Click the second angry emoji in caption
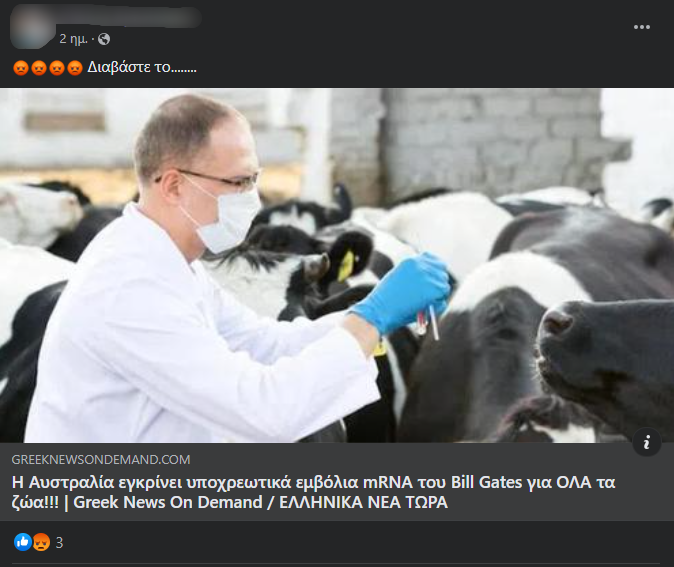The height and width of the screenshot is (567, 674). [x=39, y=68]
